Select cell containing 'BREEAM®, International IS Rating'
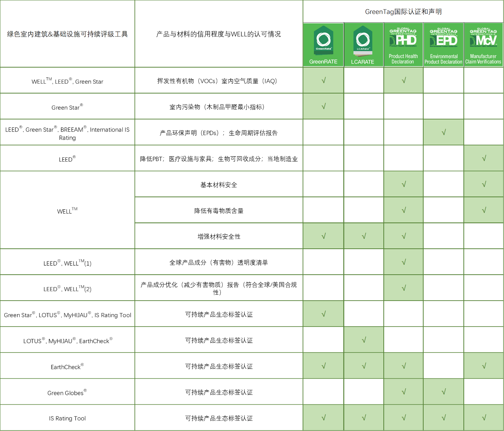This screenshot has width=504, height=431. tap(68, 133)
